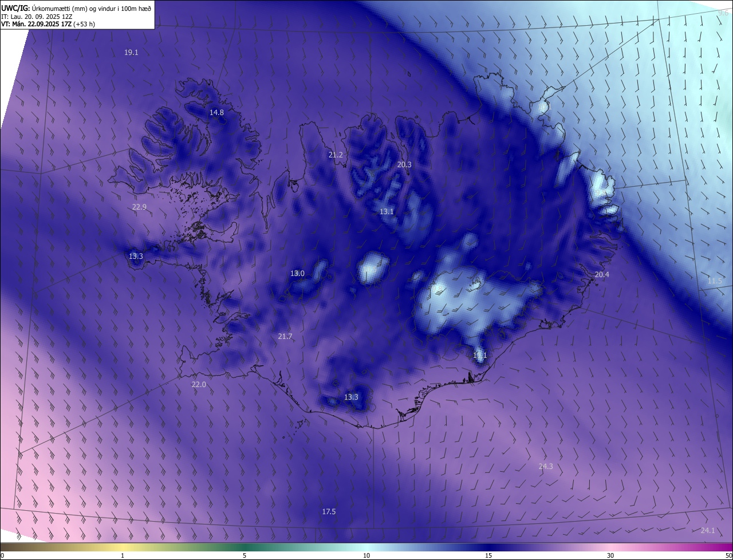The width and height of the screenshot is (733, 560).
Task: Click the 21.7 value label
Action: click(285, 336)
